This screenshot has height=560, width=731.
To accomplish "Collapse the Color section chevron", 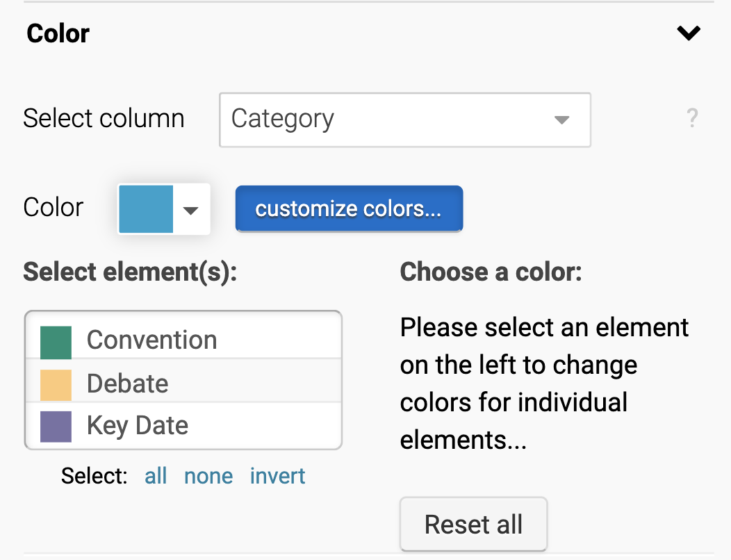I will pos(689,33).
